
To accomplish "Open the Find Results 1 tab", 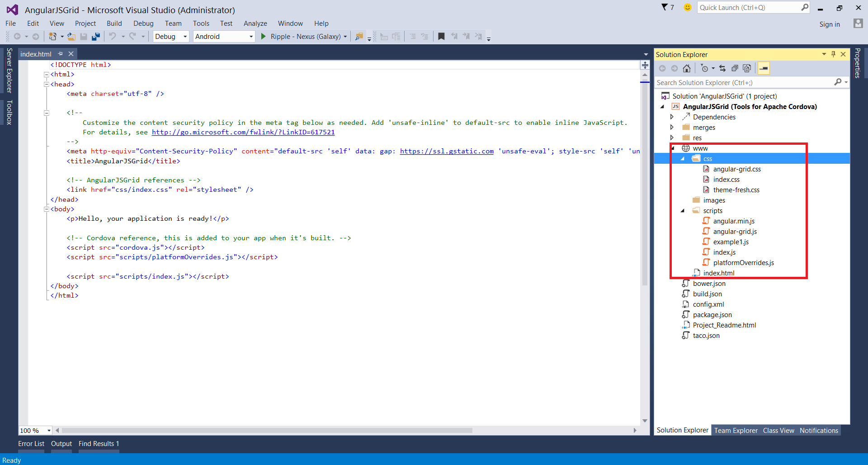I will [99, 444].
